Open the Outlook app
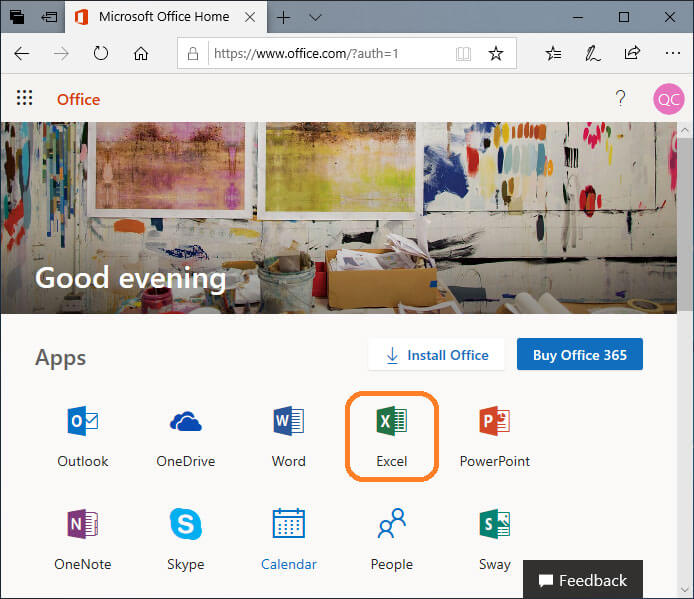Image resolution: width=694 pixels, height=599 pixels. (83, 436)
